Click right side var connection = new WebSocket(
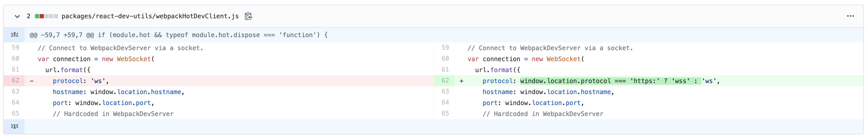Image resolution: width=868 pixels, height=139 pixels. (526, 59)
